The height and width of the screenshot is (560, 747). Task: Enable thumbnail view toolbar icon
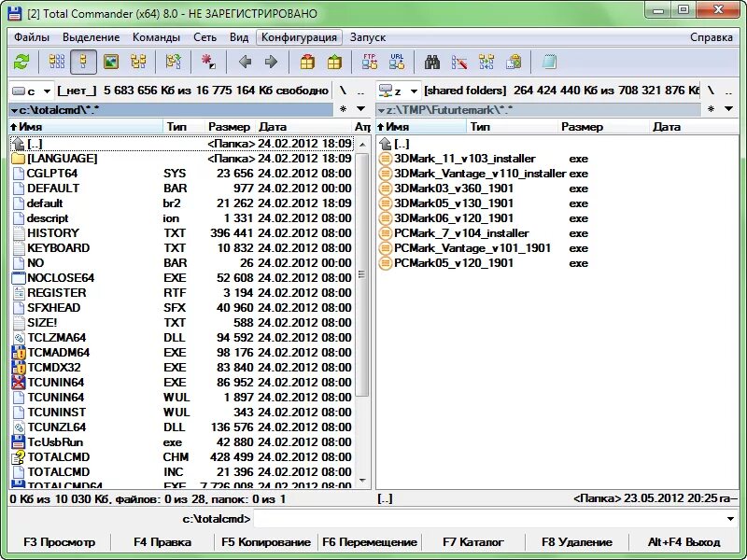tap(111, 62)
